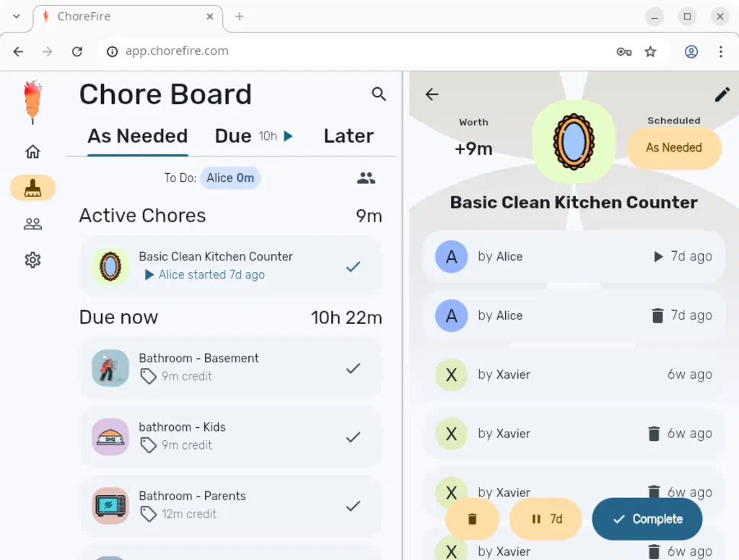739x560 pixels.
Task: Mark Bathroom - Basement as done
Action: [353, 368]
